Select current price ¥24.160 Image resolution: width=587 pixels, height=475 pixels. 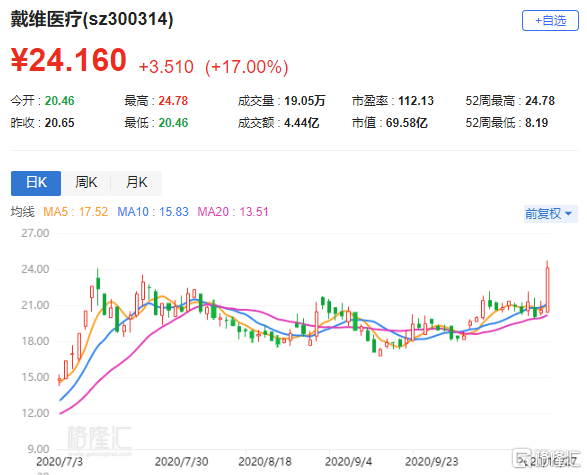pos(69,60)
